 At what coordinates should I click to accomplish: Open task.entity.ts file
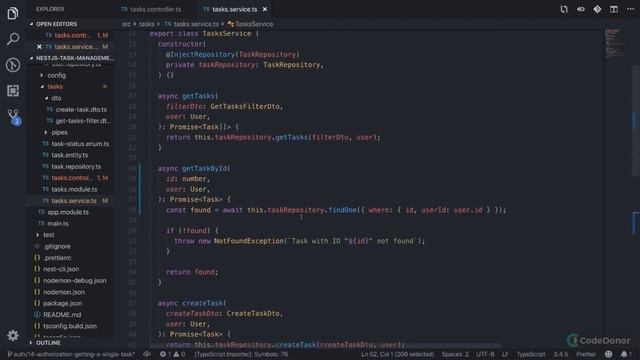[x=69, y=155]
